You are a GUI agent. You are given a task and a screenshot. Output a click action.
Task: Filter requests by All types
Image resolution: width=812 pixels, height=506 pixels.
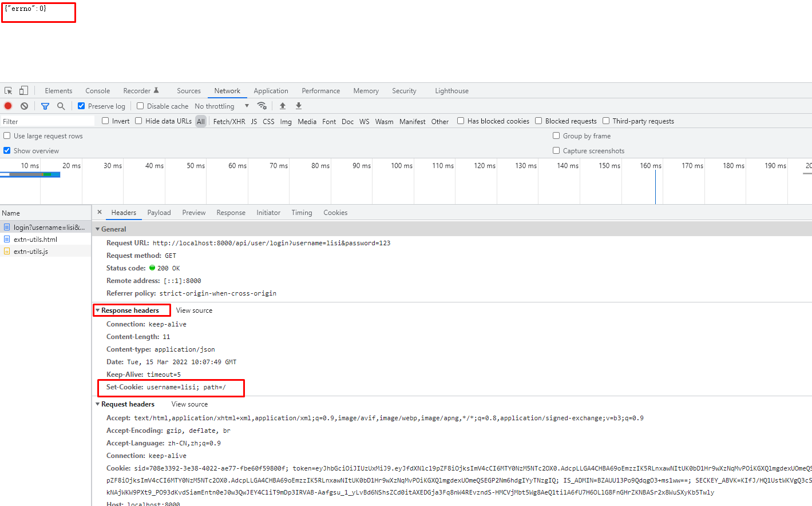pos(201,121)
